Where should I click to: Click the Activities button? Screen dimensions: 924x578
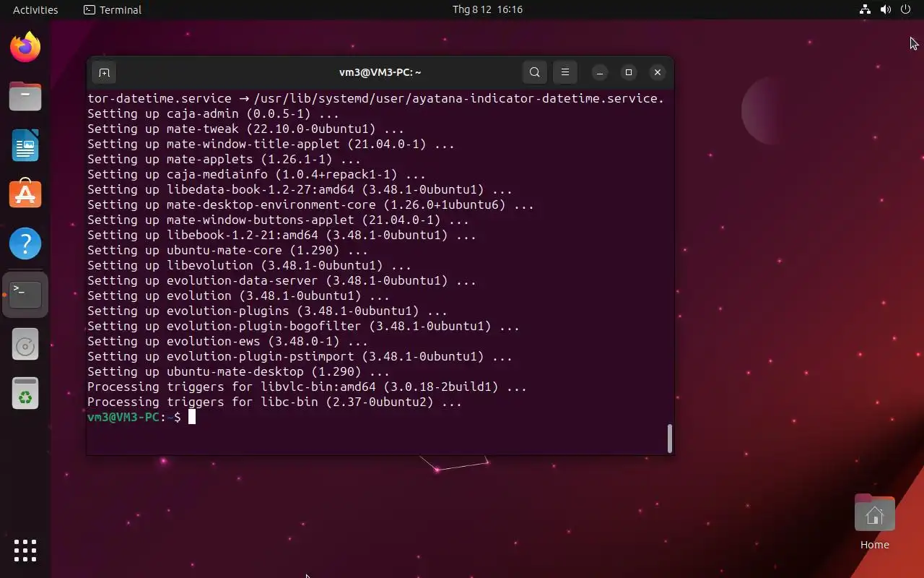[35, 9]
